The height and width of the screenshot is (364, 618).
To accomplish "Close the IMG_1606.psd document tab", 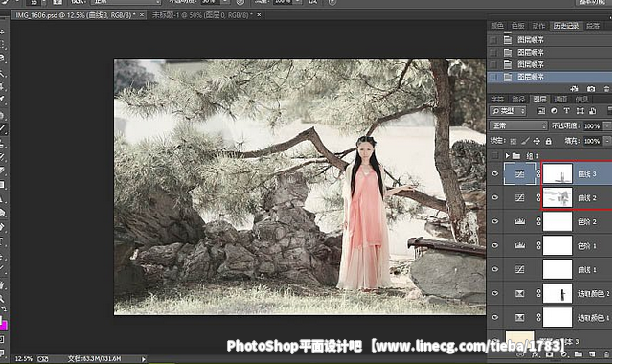I will click(x=142, y=15).
